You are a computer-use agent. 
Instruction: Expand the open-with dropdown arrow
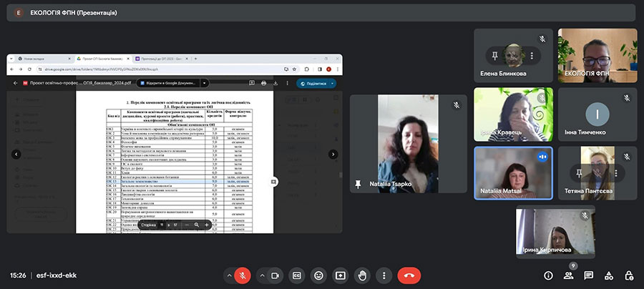tap(205, 83)
